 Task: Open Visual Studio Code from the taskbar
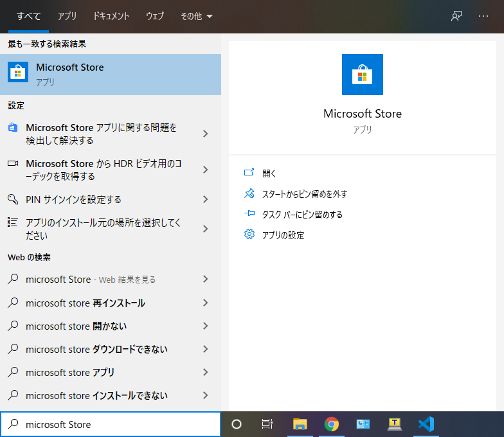click(426, 424)
